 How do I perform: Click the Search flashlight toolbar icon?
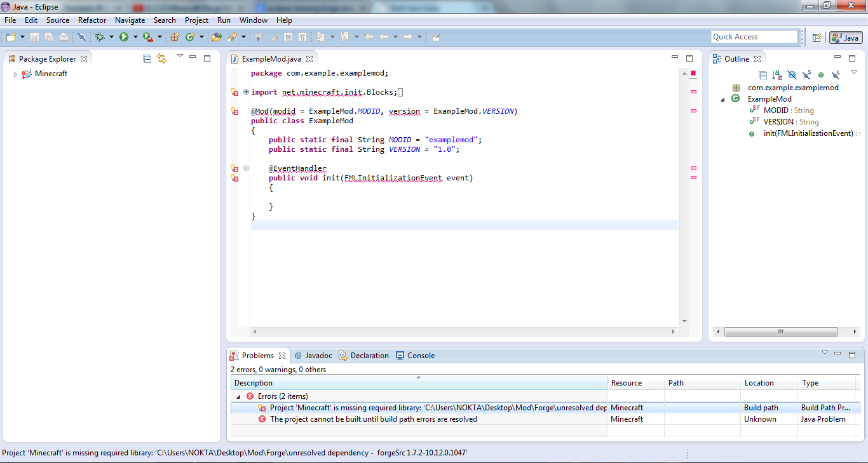click(x=232, y=37)
